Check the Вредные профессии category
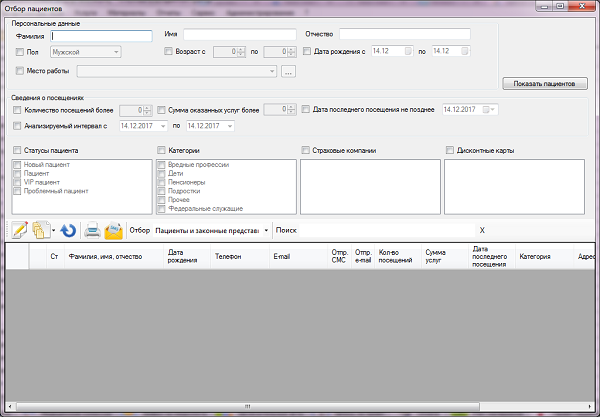This screenshot has width=600, height=417. point(161,165)
